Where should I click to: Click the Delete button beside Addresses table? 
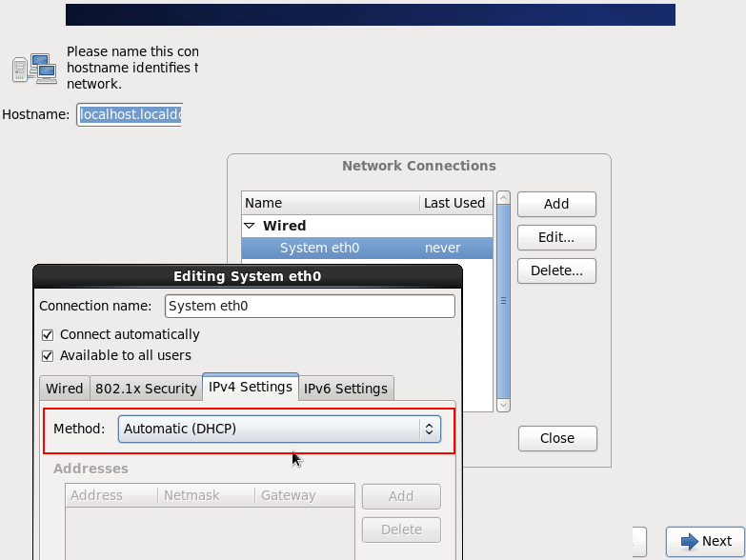click(401, 530)
